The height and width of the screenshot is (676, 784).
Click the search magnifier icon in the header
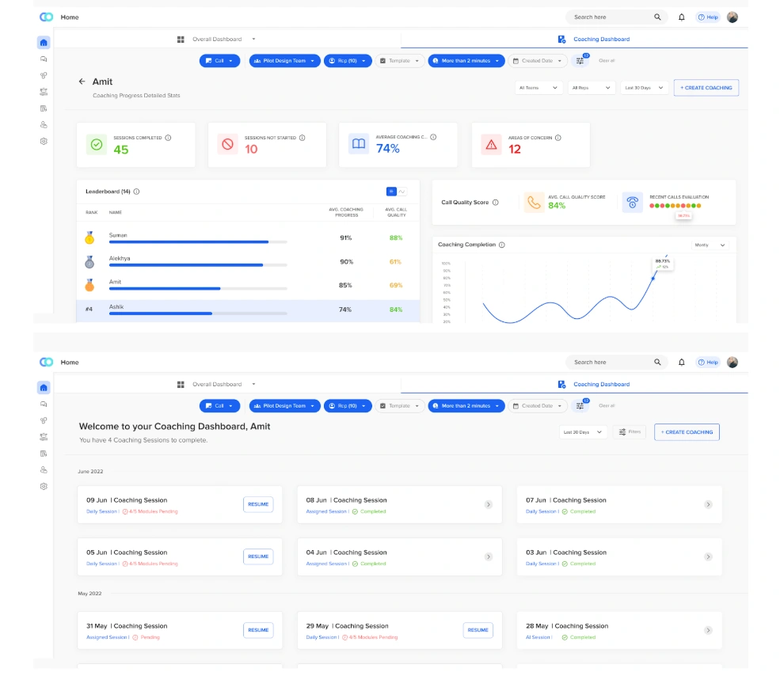pos(657,16)
